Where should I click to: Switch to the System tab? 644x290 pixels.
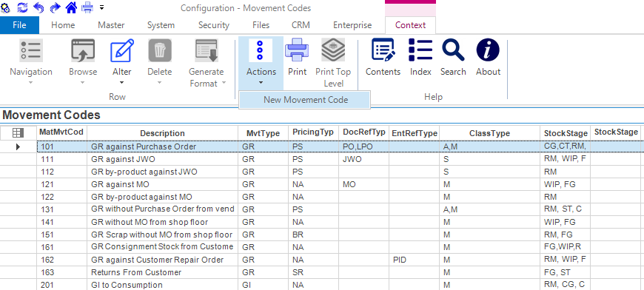[x=161, y=25]
